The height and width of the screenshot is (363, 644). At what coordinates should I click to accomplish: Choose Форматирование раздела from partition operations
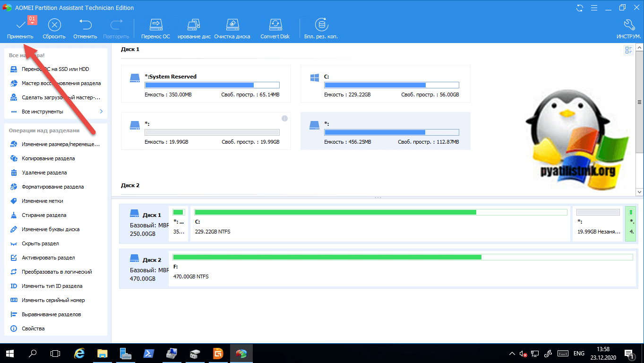(x=52, y=187)
